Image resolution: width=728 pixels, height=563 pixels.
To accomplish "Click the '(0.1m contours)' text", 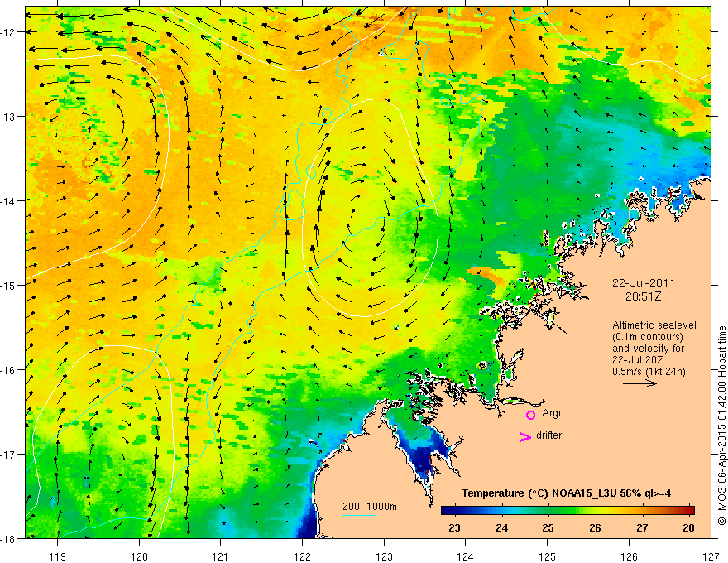I will 648,337.
